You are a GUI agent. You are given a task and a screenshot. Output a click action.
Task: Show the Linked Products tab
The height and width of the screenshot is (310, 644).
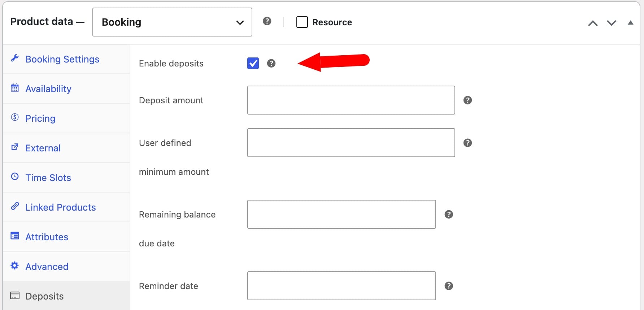coord(66,207)
